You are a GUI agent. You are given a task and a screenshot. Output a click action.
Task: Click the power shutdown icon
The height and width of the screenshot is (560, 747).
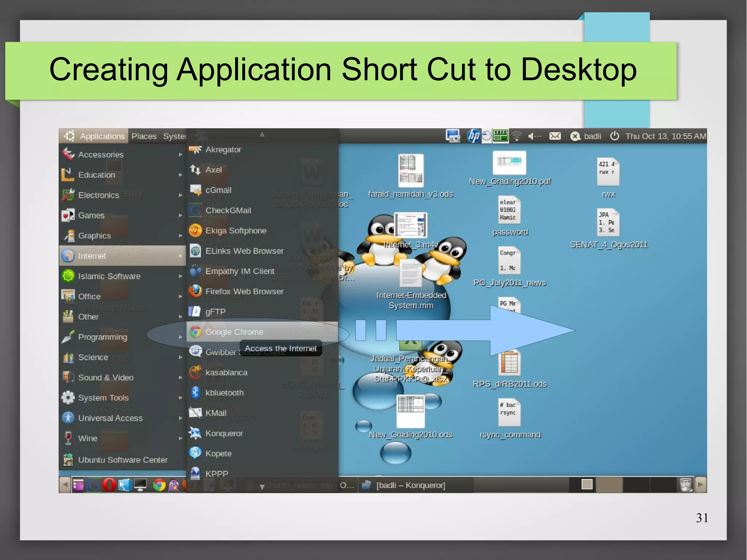(x=615, y=136)
